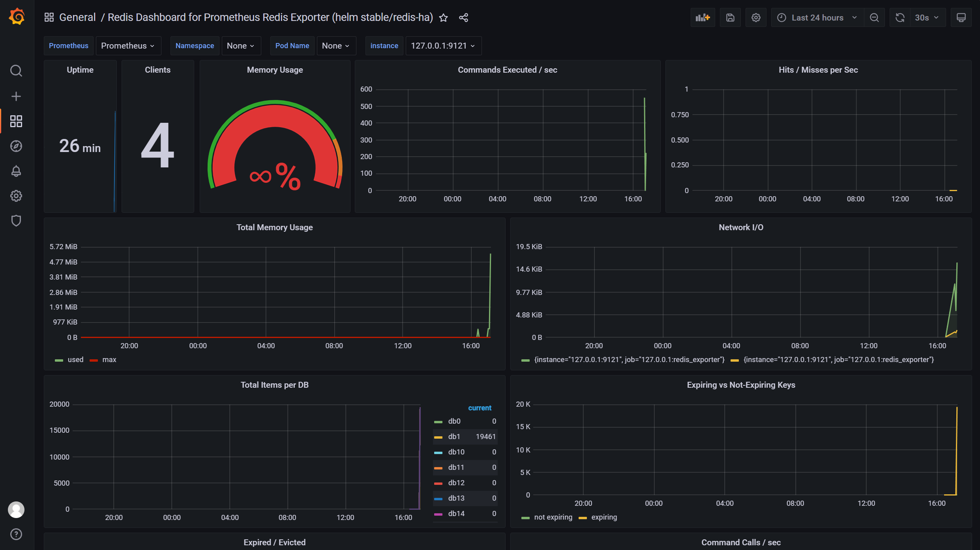This screenshot has height=550, width=980.
Task: Open the Pod Name None dropdown
Action: (336, 46)
